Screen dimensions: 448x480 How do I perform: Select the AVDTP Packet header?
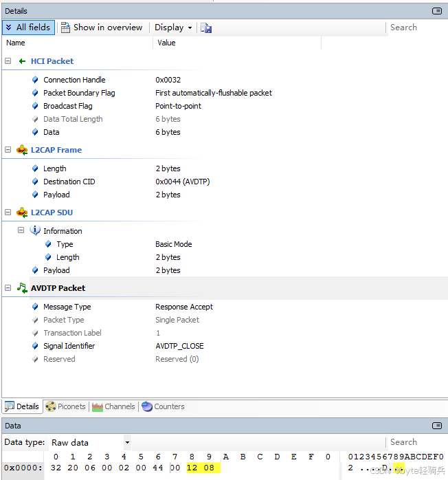(58, 288)
